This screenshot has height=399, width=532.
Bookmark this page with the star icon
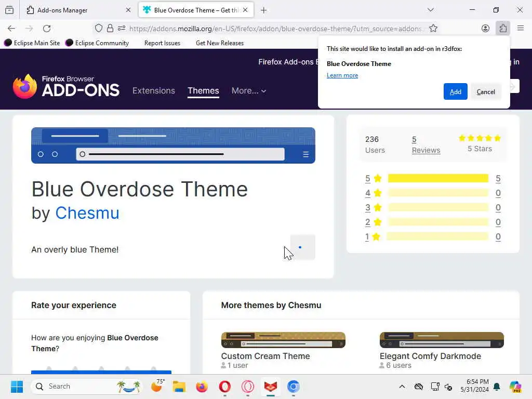pyautogui.click(x=433, y=29)
